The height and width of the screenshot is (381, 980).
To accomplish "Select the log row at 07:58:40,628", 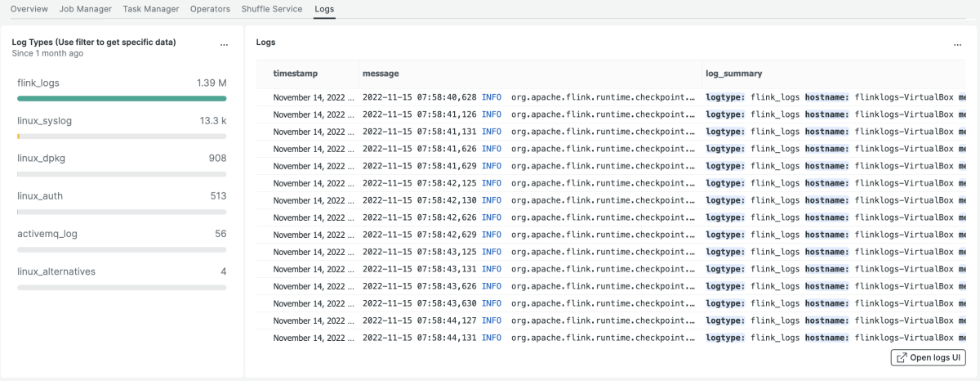I will (490, 97).
